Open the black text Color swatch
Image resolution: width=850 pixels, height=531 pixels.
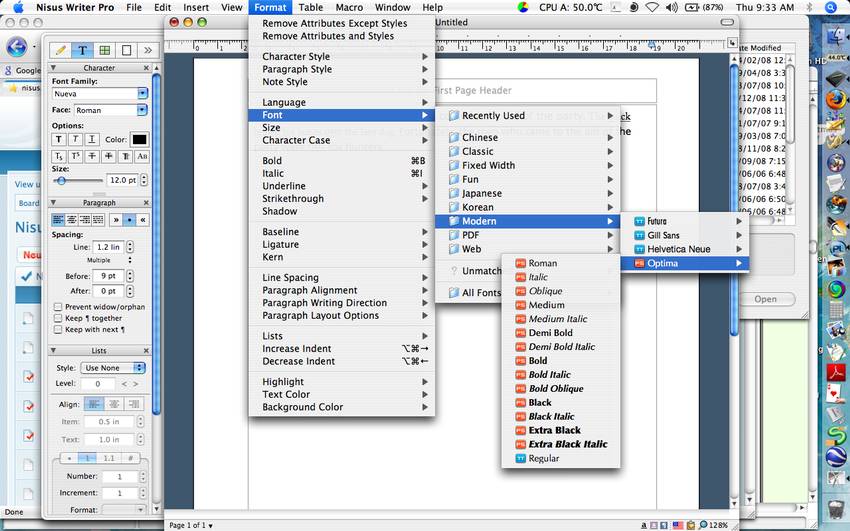(x=139, y=139)
